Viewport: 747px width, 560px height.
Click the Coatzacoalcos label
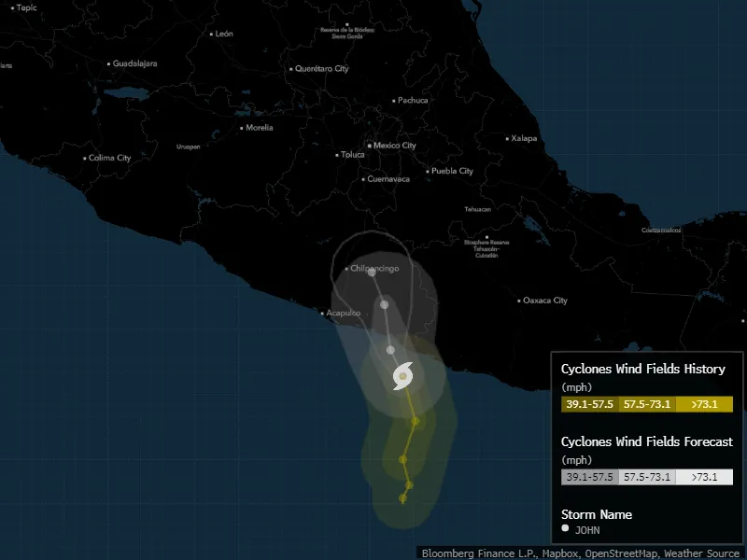[661, 230]
